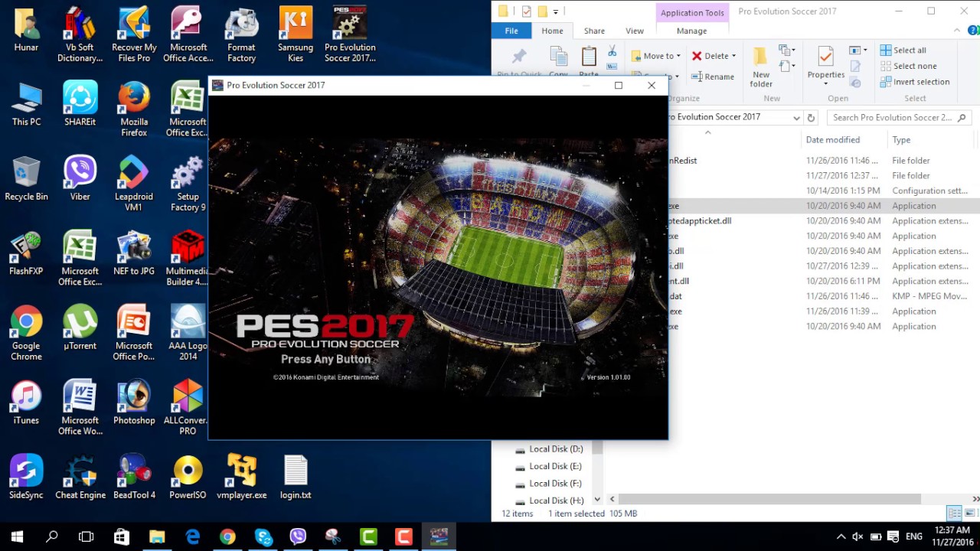Screen dimensions: 980x551
Task: Open Mozilla Firefox desktop shortcut
Action: coord(134,109)
